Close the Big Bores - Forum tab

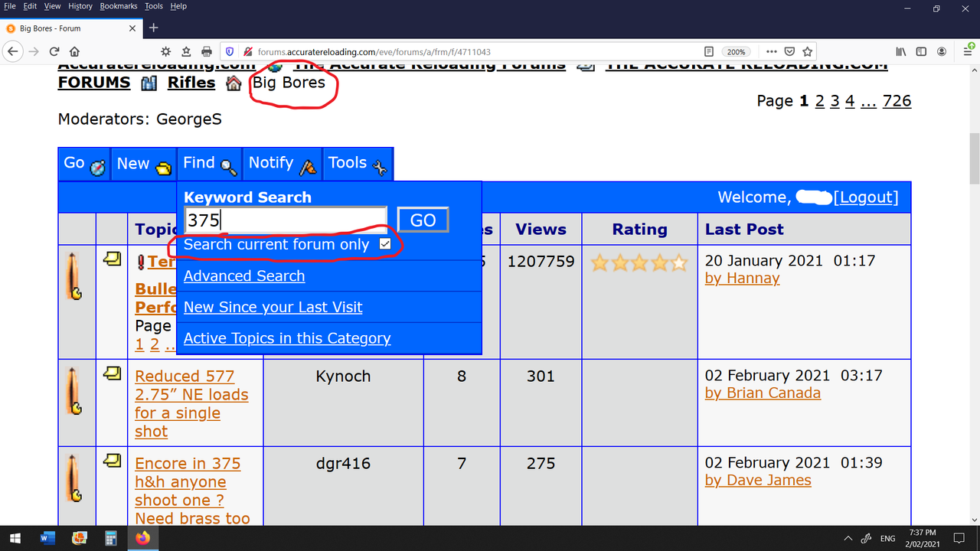click(132, 28)
